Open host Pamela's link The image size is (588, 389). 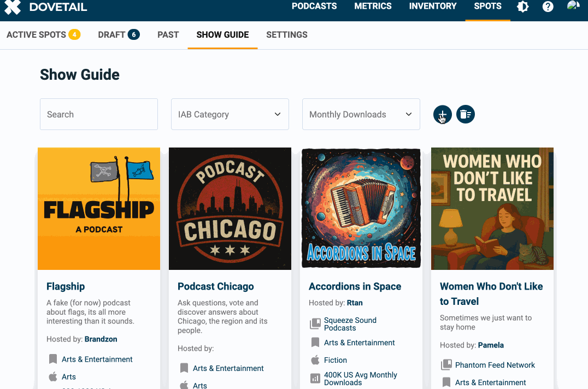(491, 345)
